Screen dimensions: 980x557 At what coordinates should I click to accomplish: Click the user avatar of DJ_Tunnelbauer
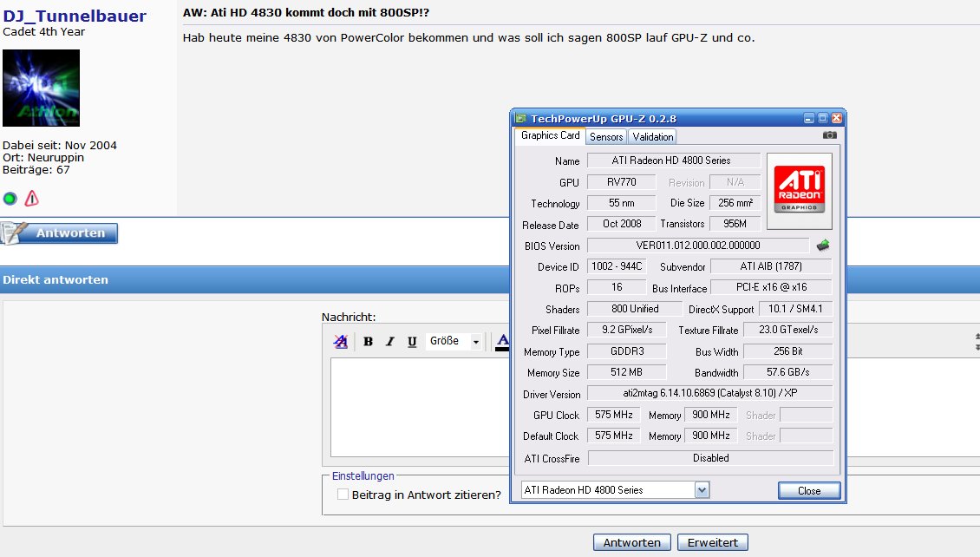tap(42, 88)
